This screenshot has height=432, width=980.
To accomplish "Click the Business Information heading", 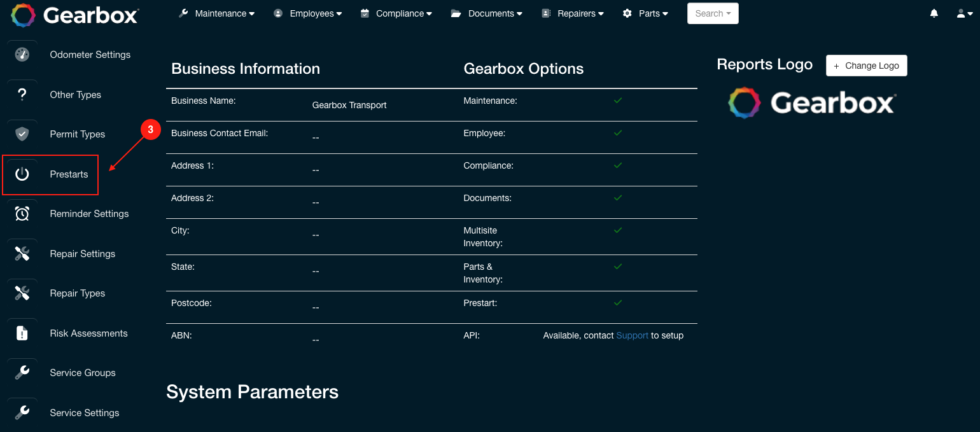I will point(246,69).
